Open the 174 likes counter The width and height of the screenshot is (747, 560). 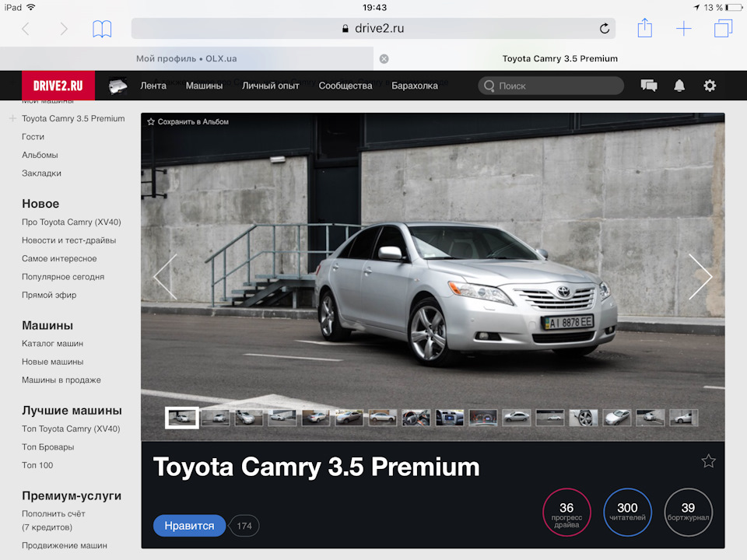click(244, 526)
